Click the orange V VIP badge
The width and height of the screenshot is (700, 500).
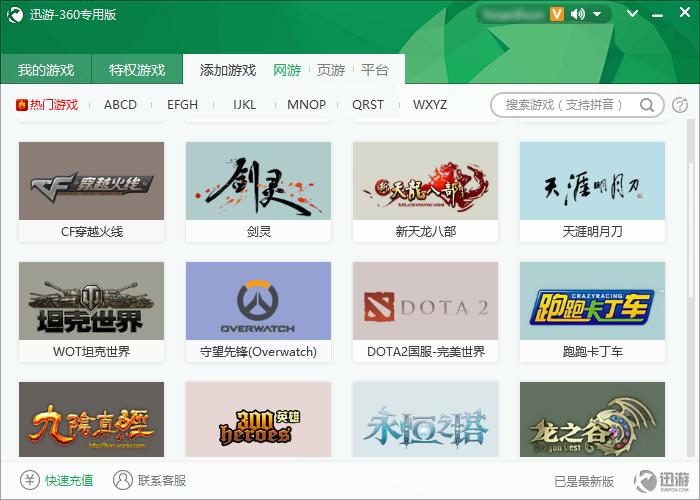click(x=557, y=14)
